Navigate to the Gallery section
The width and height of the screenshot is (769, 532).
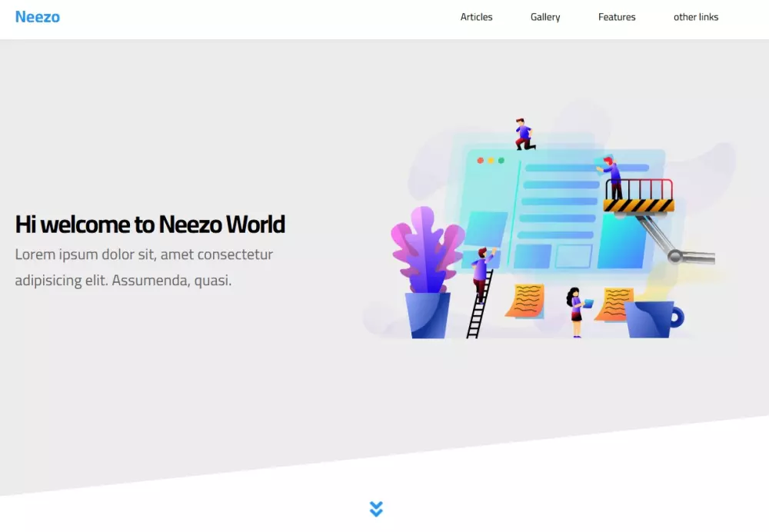click(x=544, y=16)
